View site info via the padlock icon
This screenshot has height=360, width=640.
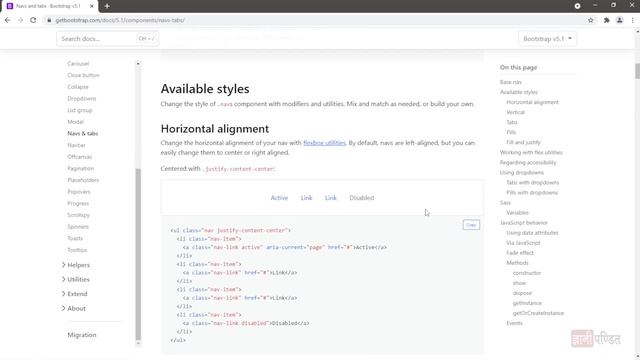coord(49,20)
